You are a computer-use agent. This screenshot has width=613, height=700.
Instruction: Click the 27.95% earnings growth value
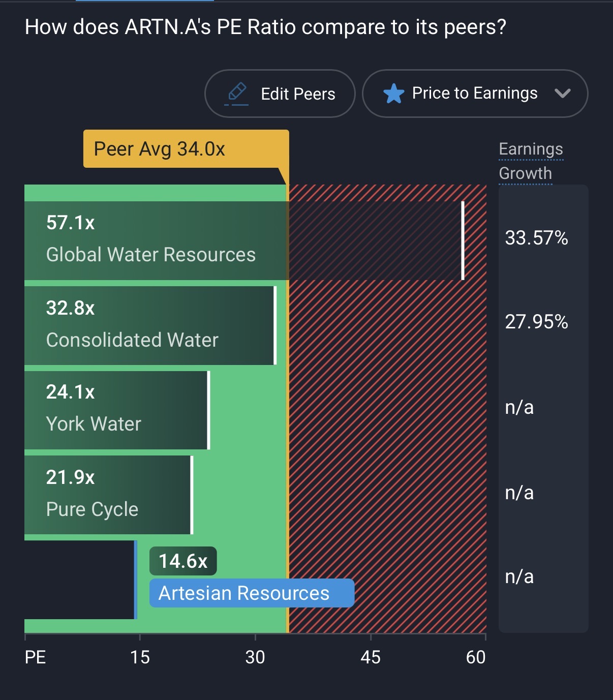(x=536, y=322)
